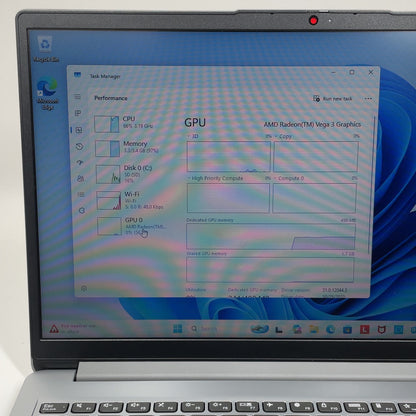Open the Users page in sidebar

pyautogui.click(x=80, y=179)
